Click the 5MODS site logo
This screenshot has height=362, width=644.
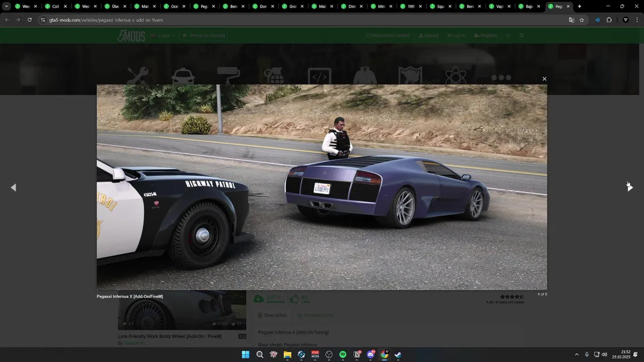tap(131, 36)
